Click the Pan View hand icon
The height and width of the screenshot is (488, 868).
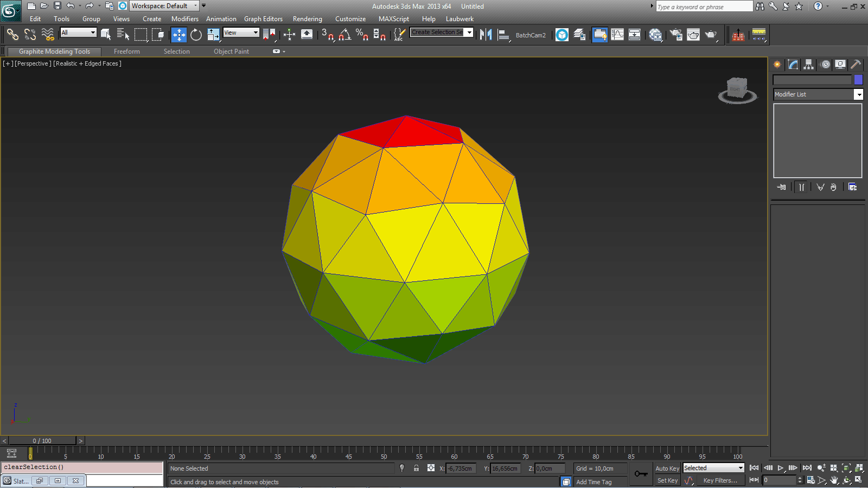[834, 480]
